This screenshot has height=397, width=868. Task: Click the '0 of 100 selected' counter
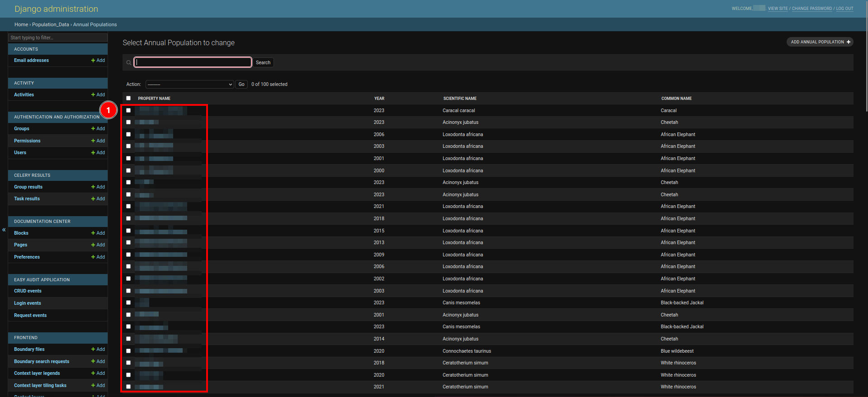(x=269, y=85)
